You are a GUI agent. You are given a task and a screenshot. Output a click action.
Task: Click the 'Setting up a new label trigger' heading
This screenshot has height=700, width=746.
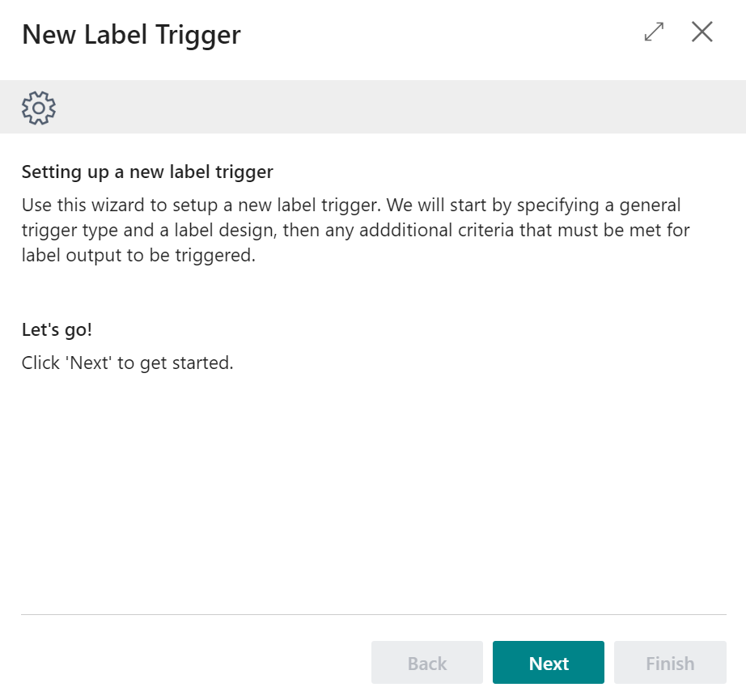pos(147,172)
